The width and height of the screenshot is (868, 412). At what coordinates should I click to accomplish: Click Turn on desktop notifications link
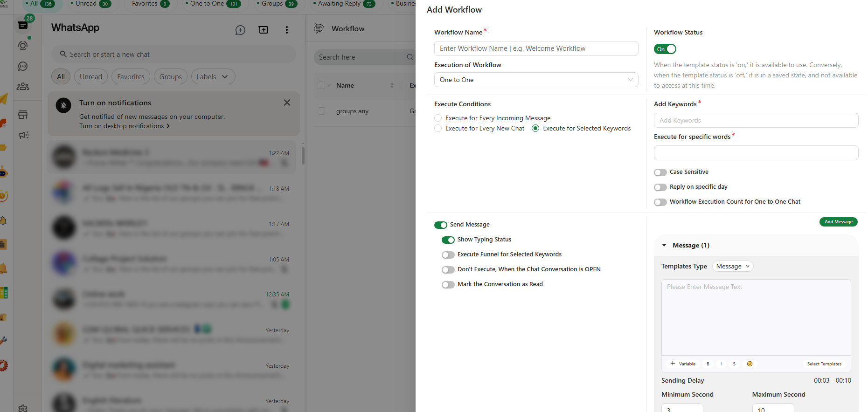point(124,126)
